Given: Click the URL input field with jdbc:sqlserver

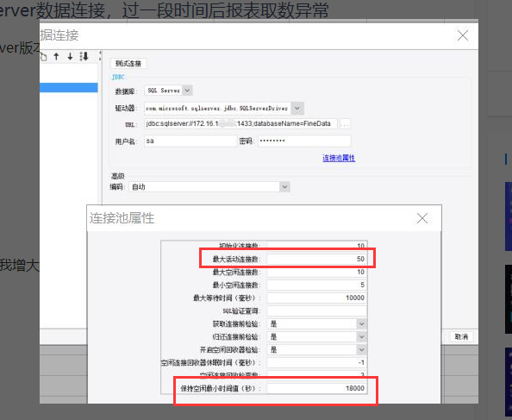Looking at the screenshot, I should point(240,124).
